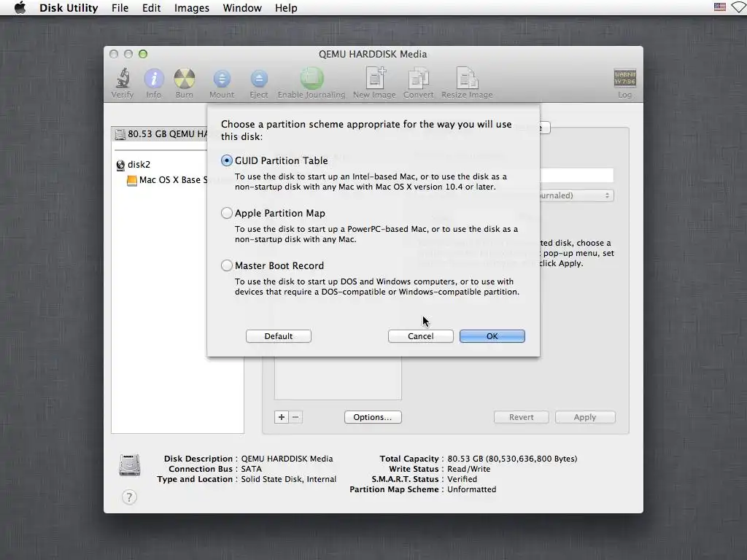Select the Mac OS X Base System volume
The width and height of the screenshot is (747, 560).
pyautogui.click(x=167, y=181)
